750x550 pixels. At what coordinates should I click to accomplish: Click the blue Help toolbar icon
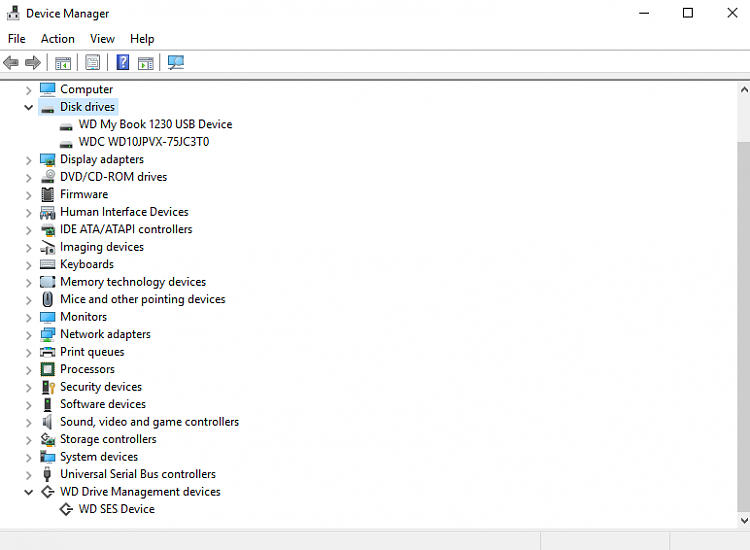click(123, 62)
